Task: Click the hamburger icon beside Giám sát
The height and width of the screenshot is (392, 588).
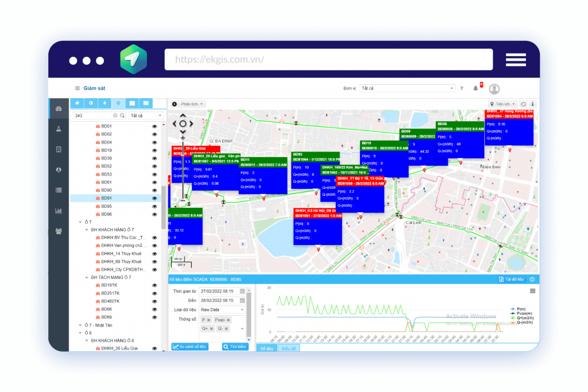Action: pos(78,88)
